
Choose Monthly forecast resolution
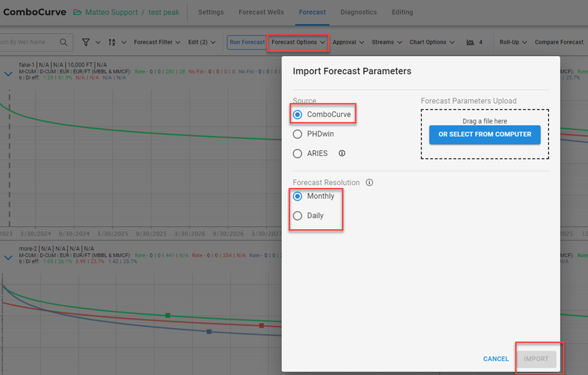298,196
